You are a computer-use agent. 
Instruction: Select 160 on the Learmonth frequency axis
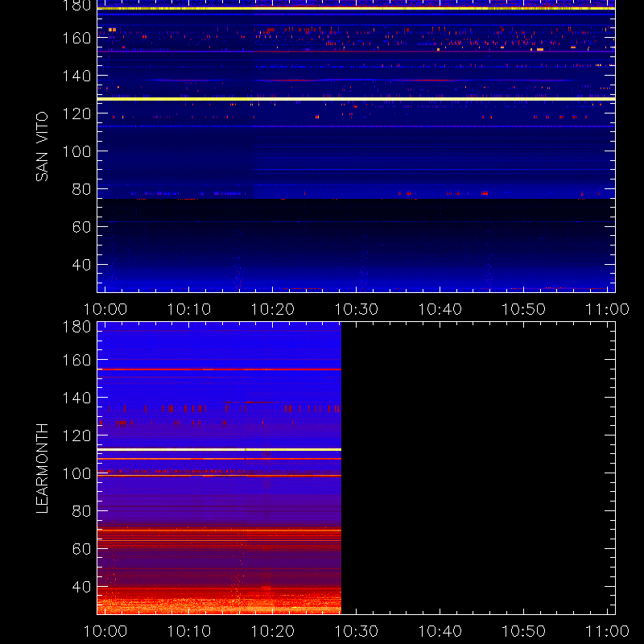click(76, 360)
